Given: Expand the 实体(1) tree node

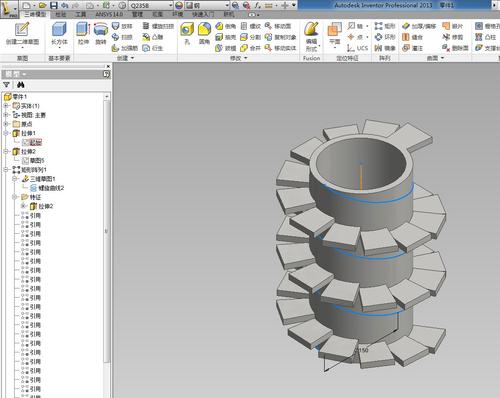Looking at the screenshot, I should pyautogui.click(x=6, y=106).
